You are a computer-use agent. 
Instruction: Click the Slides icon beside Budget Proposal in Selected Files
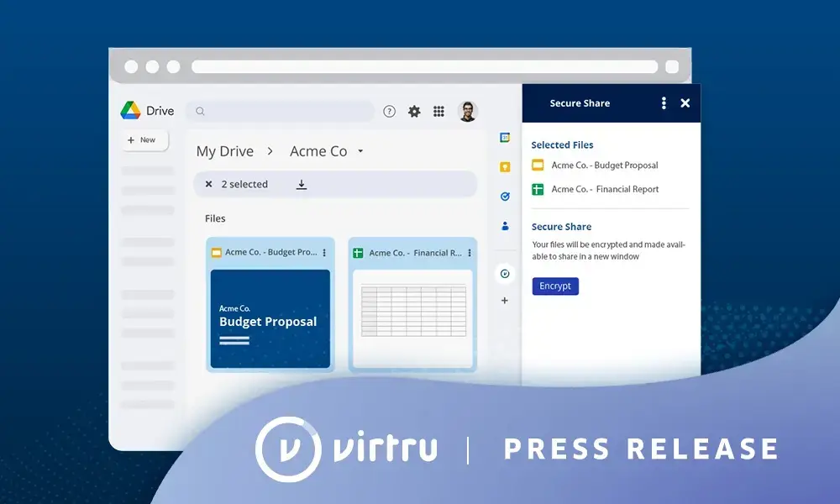538,165
